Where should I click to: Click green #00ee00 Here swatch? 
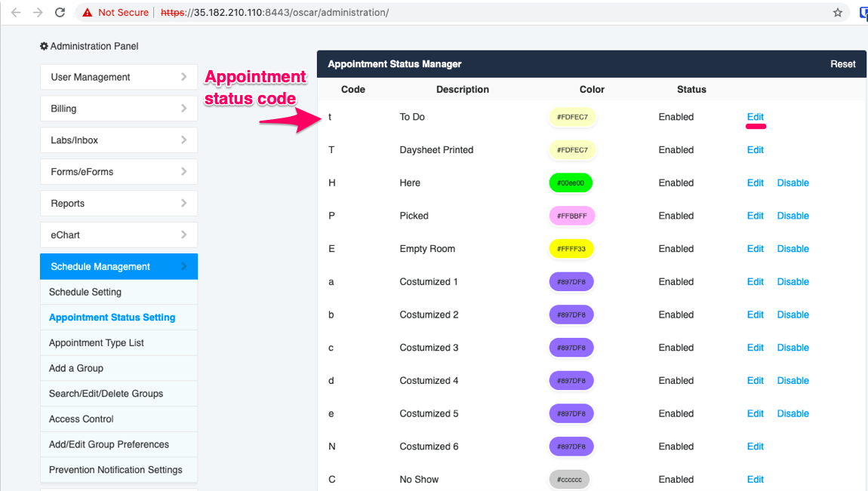tap(571, 183)
